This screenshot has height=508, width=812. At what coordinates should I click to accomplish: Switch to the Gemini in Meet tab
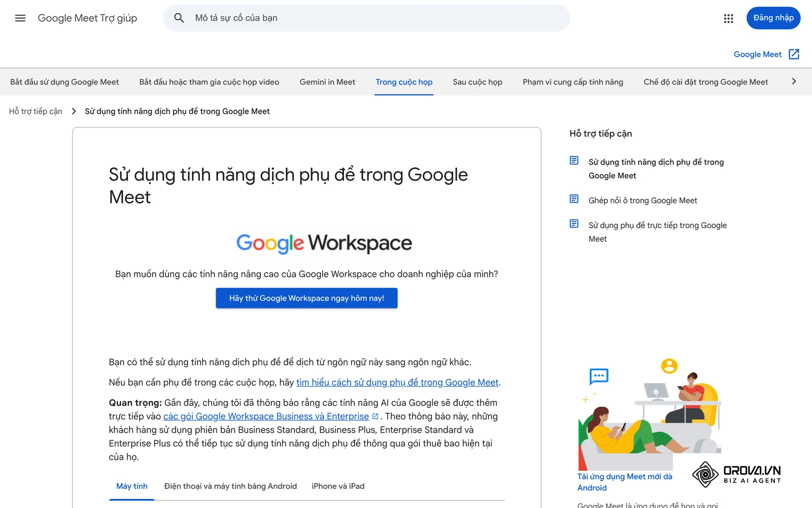pyautogui.click(x=327, y=82)
